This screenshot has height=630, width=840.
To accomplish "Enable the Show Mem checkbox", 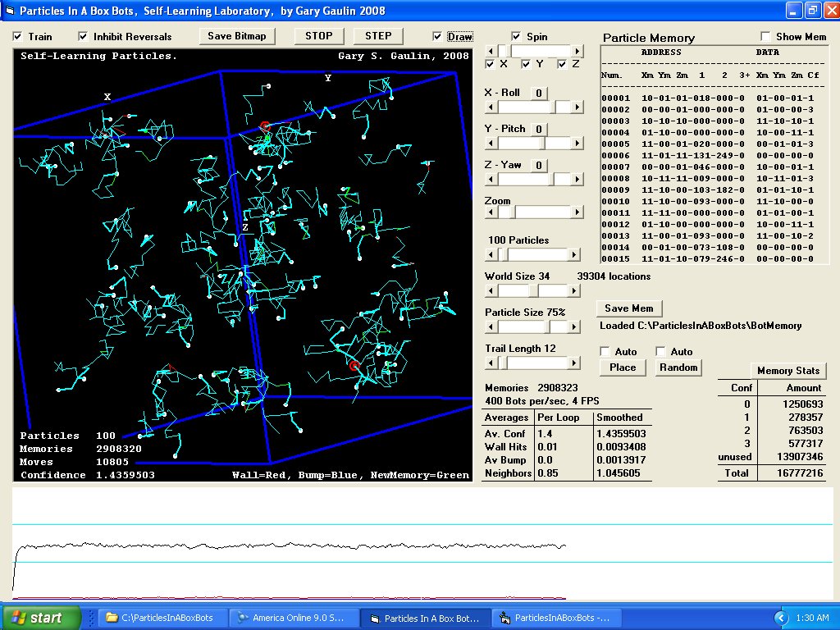I will (766, 37).
